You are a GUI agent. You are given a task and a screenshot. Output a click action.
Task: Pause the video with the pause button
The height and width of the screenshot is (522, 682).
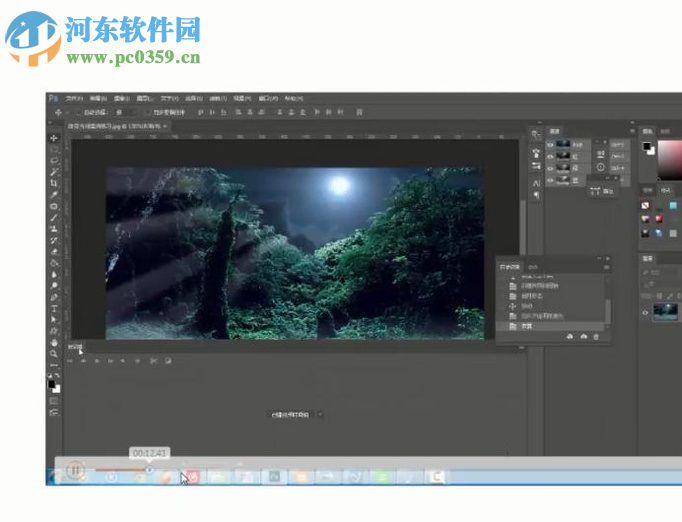coord(75,470)
